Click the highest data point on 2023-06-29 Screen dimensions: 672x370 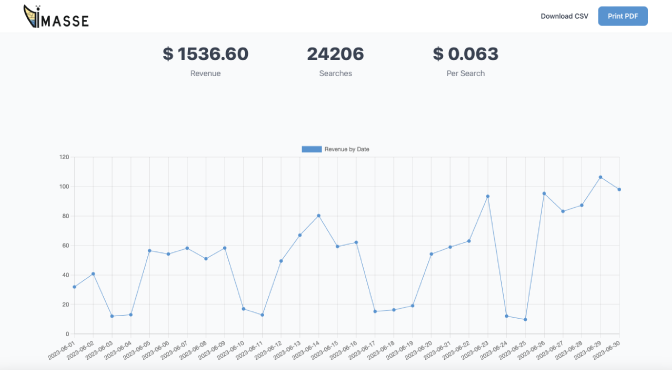(x=600, y=177)
